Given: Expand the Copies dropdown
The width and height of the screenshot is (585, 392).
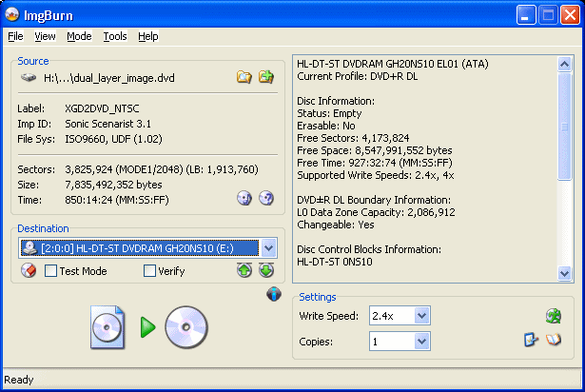Looking at the screenshot, I should point(421,342).
